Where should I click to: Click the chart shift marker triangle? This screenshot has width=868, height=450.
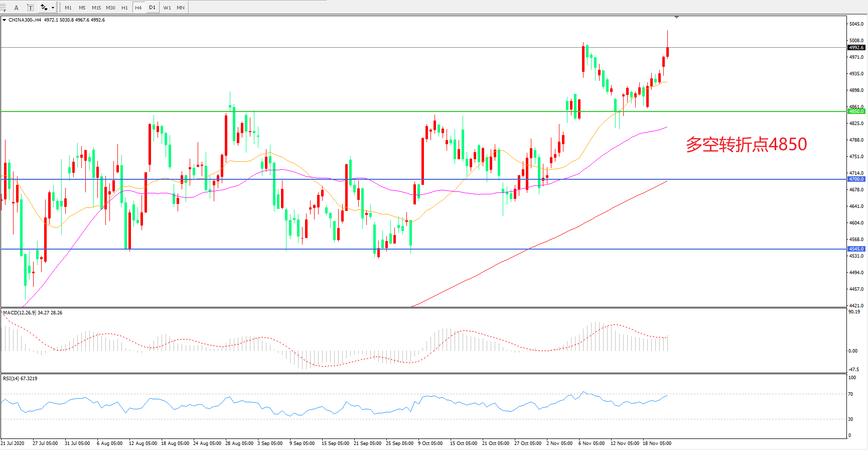click(x=676, y=18)
